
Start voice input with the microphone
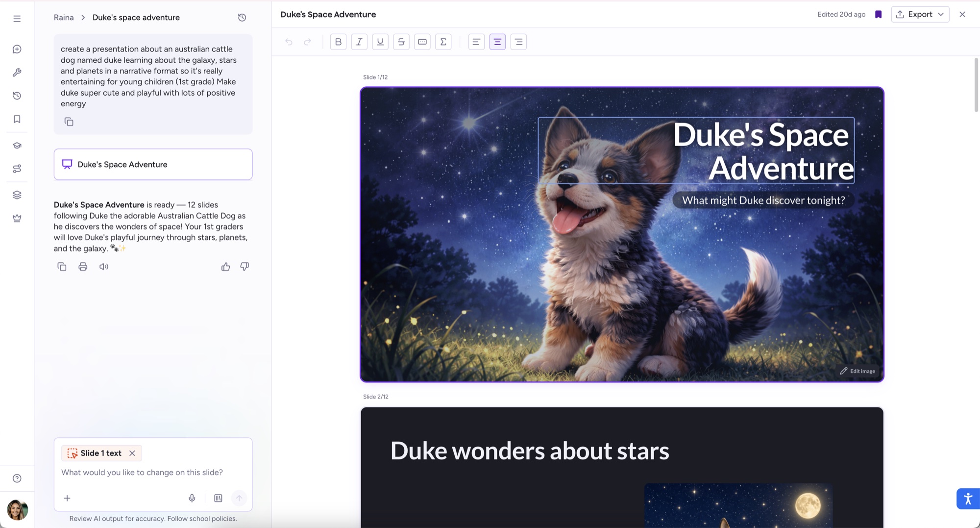[192, 498]
